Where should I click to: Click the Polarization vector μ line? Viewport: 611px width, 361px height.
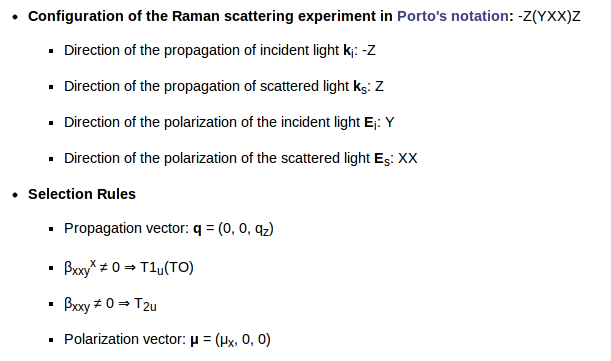coord(167,340)
